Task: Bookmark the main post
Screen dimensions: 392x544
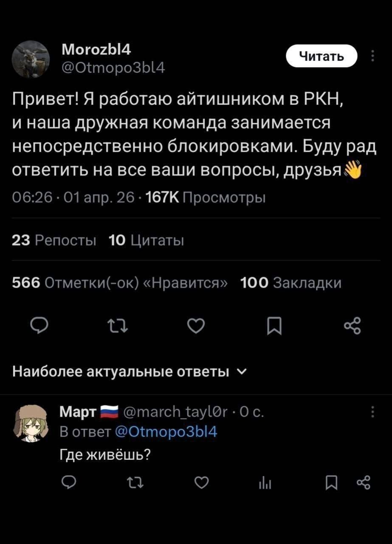Action: click(x=274, y=327)
